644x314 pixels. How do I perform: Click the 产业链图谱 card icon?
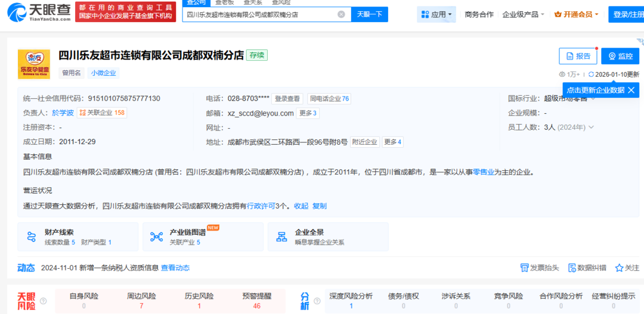pos(156,237)
